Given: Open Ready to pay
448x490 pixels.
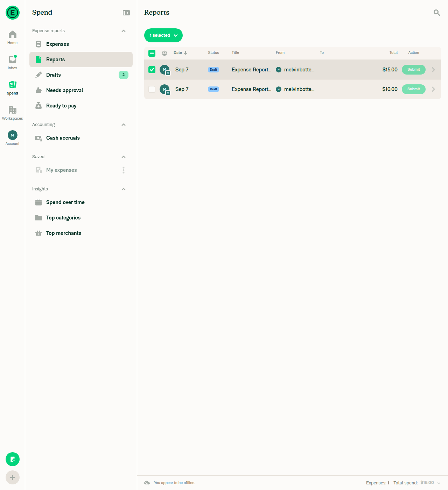Looking at the screenshot, I should 81,106.
